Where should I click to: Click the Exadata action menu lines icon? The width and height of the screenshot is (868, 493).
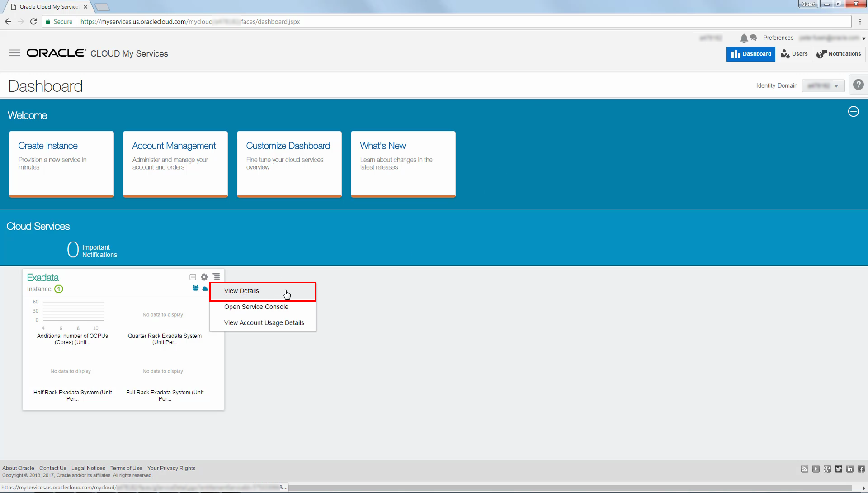click(x=217, y=276)
